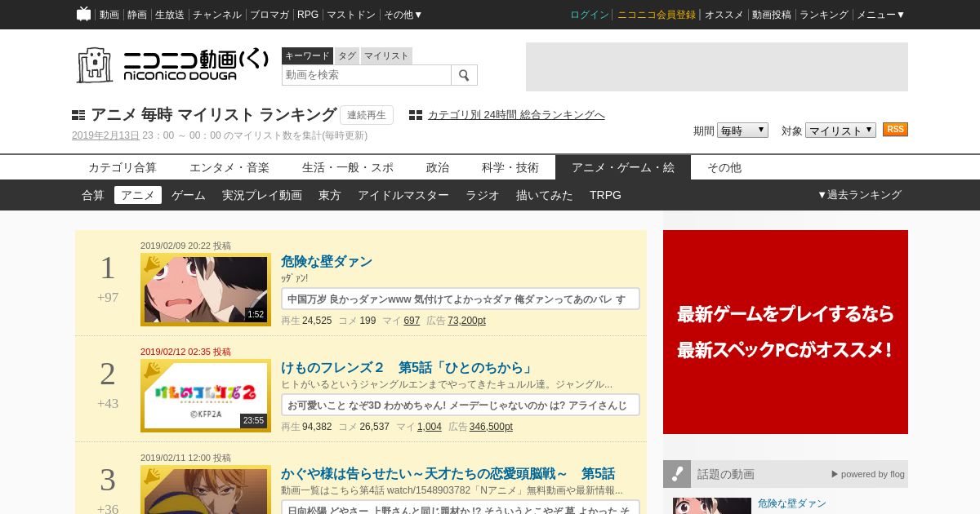Open かぐや様は告らせたい 第5話 title
The width and height of the screenshot is (980, 514).
448,474
